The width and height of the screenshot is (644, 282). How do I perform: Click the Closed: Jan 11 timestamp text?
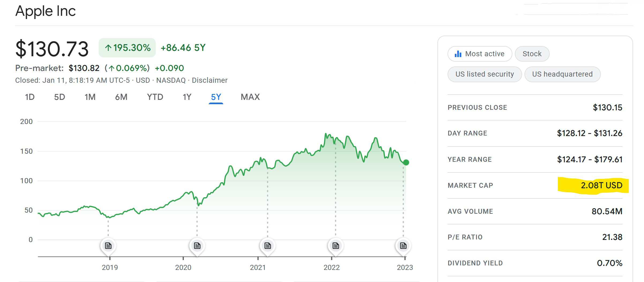click(x=72, y=80)
